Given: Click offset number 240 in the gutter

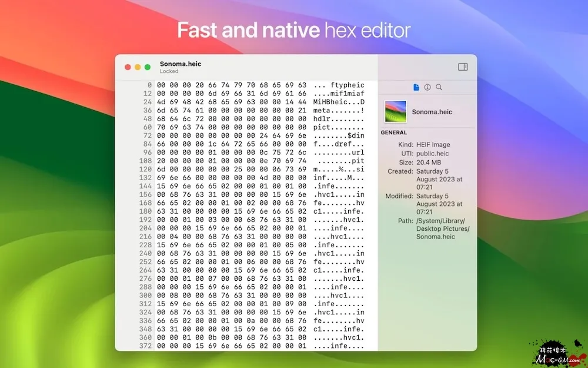Looking at the screenshot, I should 145,253.
